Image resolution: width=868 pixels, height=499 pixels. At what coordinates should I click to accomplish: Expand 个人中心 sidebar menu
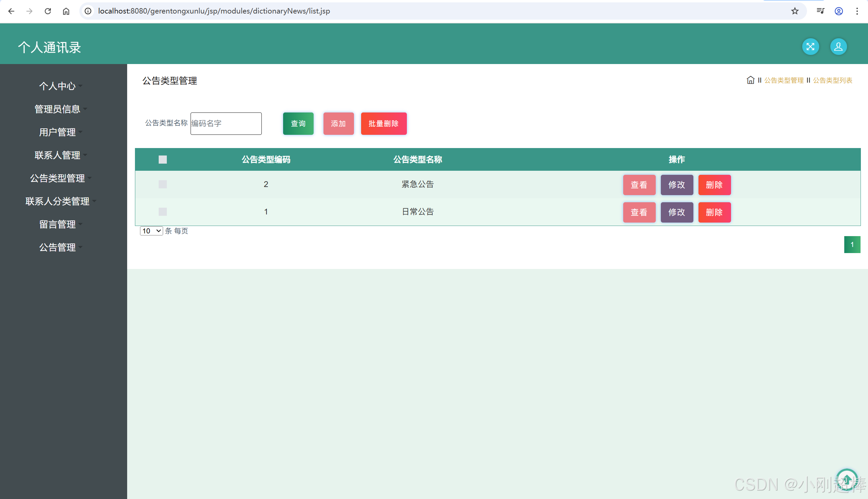point(58,86)
